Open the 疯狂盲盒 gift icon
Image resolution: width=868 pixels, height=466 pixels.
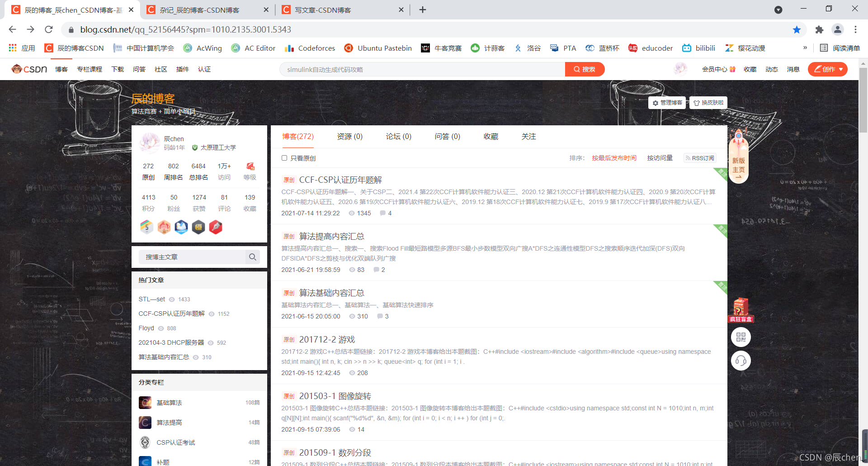click(741, 310)
